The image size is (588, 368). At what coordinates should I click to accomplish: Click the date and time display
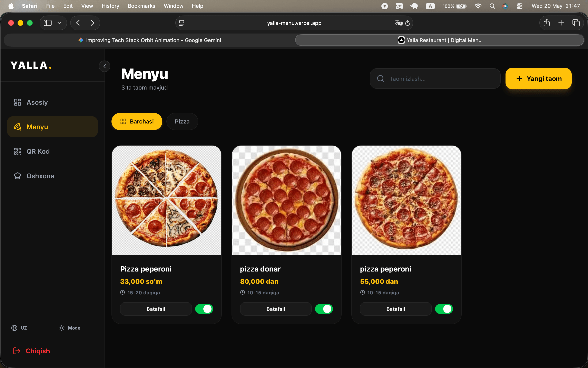[556, 6]
